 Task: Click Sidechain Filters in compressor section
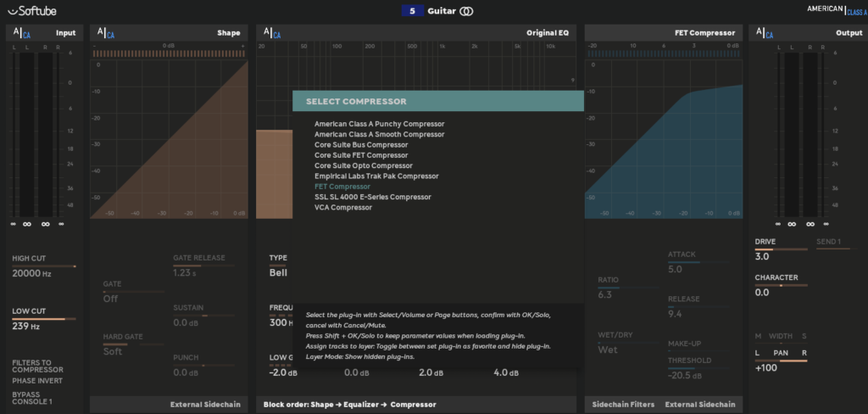pos(623,405)
